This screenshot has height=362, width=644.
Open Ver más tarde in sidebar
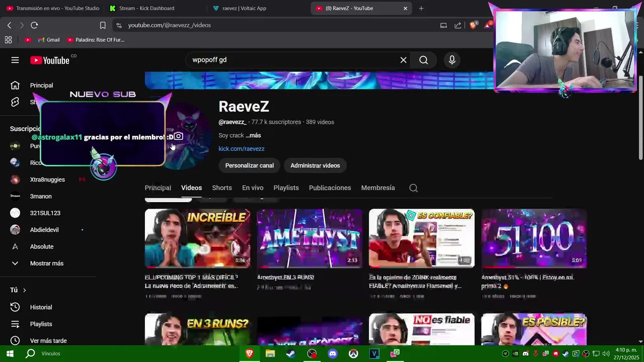point(48,341)
